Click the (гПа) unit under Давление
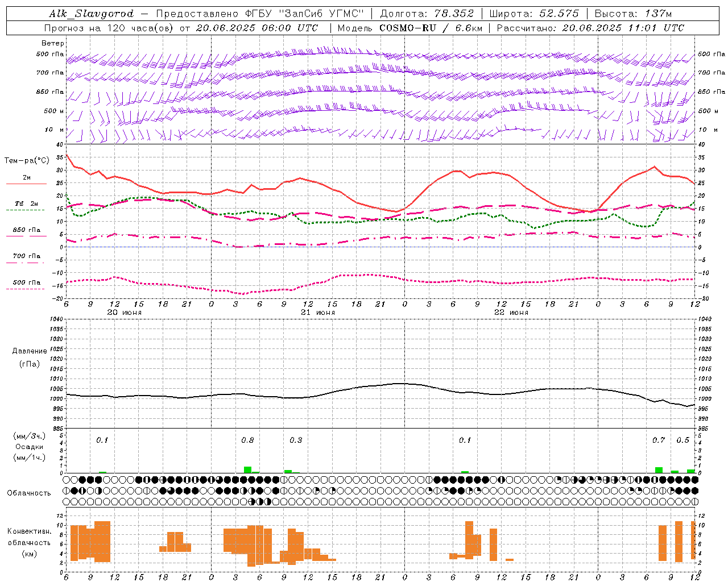728x582 pixels. pyautogui.click(x=30, y=364)
